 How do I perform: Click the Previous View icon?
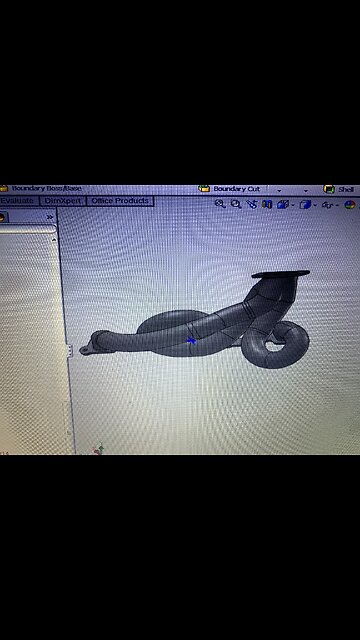point(251,204)
